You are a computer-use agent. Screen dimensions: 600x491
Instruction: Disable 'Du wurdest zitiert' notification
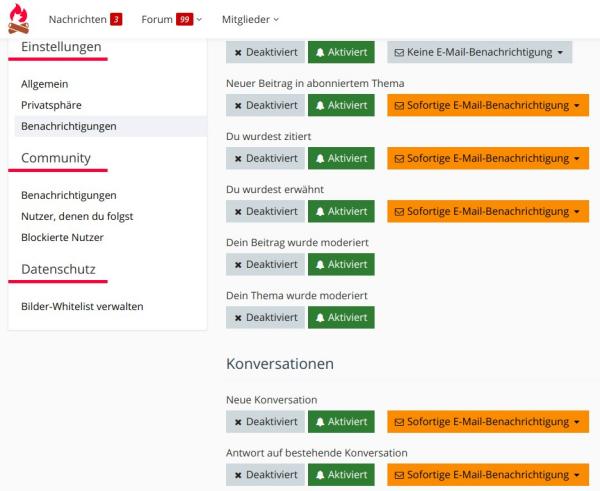tap(265, 159)
